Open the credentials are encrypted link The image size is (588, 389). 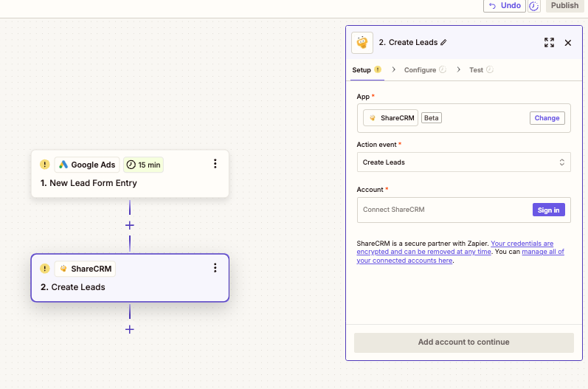455,247
